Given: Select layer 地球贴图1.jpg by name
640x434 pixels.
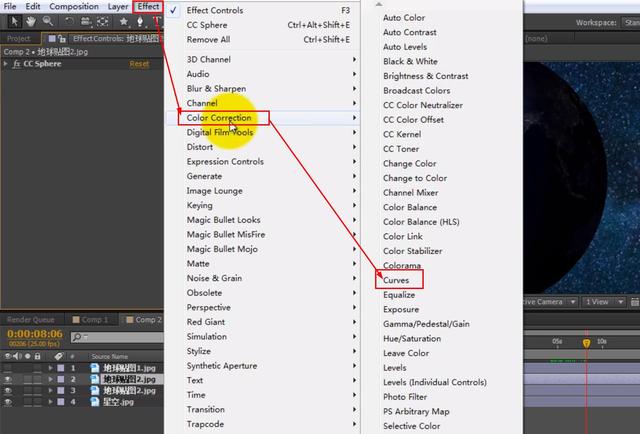Looking at the screenshot, I should (x=129, y=368).
